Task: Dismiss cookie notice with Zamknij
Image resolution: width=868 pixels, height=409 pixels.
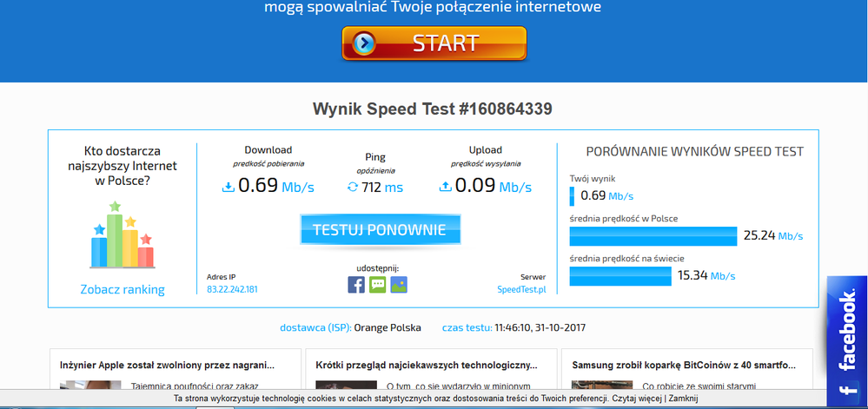Action: click(683, 398)
